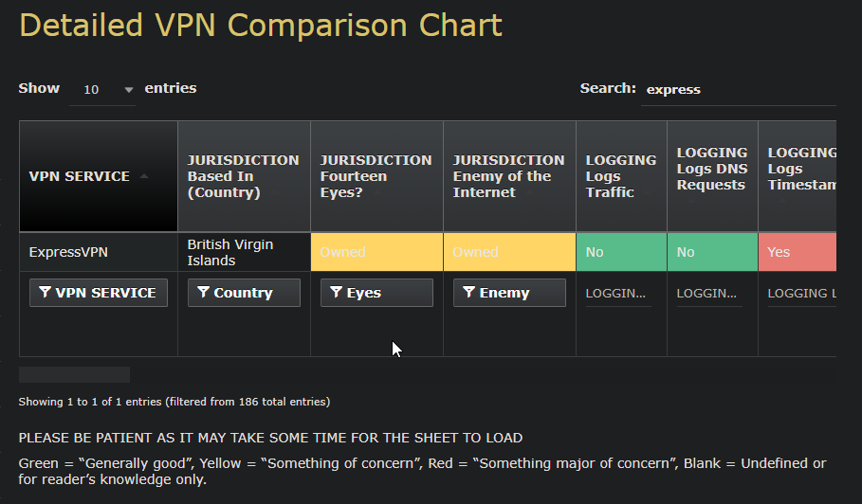This screenshot has height=504, width=862.
Task: Sort by Jurisdiction Fourteen Eyes column
Action: tap(376, 176)
